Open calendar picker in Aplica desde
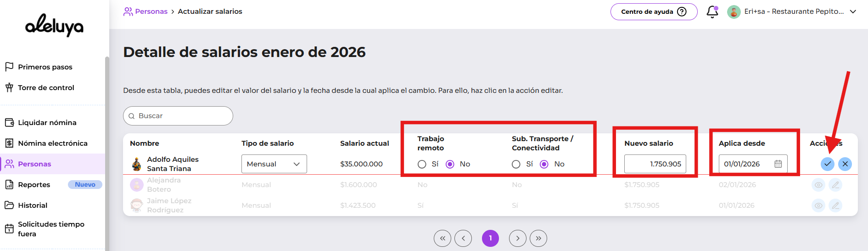 coord(778,164)
